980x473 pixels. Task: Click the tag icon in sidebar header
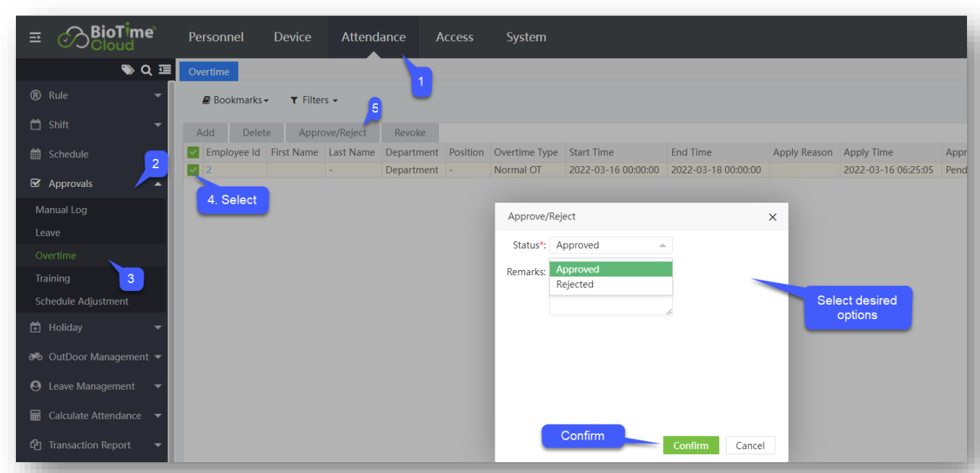coord(128,70)
